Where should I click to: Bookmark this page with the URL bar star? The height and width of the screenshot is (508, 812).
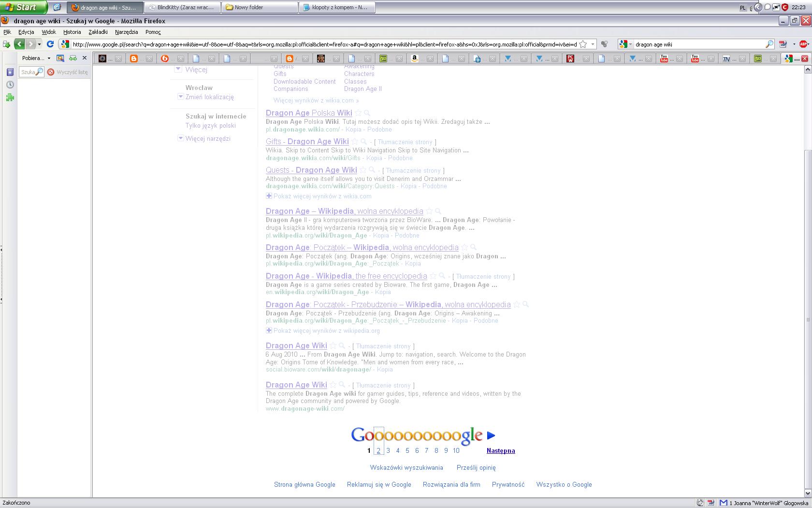[x=583, y=44]
